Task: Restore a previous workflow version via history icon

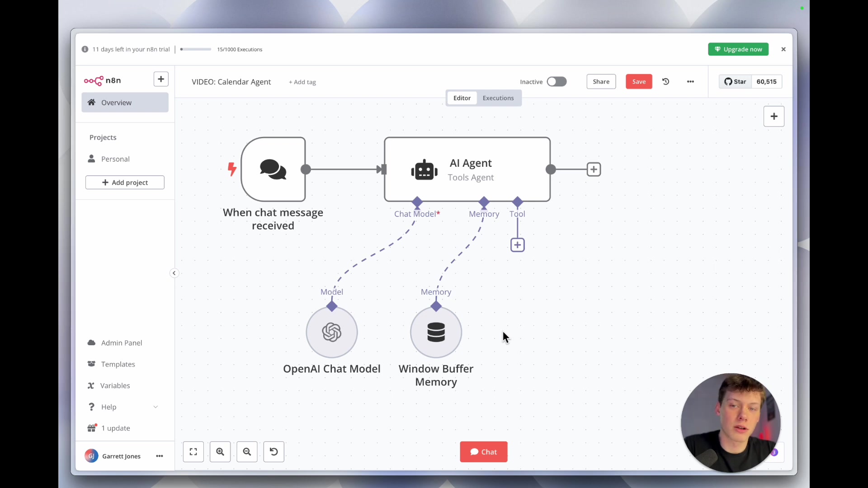Action: (665, 82)
